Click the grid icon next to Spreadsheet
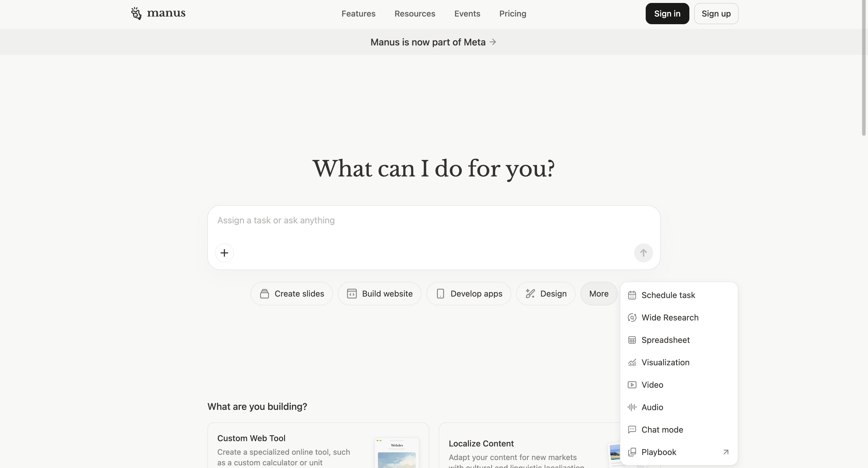 point(632,340)
